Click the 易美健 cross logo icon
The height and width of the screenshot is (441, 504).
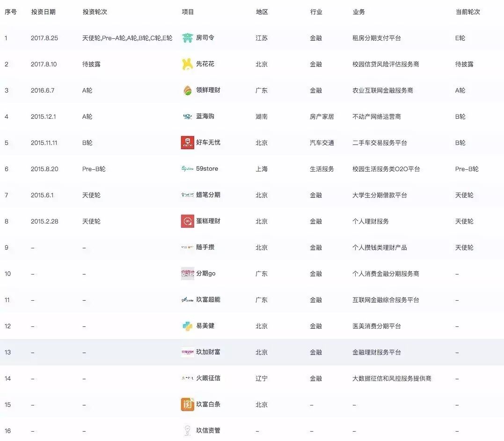[x=187, y=326]
